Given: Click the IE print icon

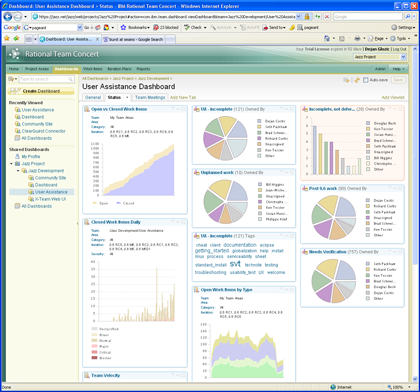Looking at the screenshot, I should point(357,39).
